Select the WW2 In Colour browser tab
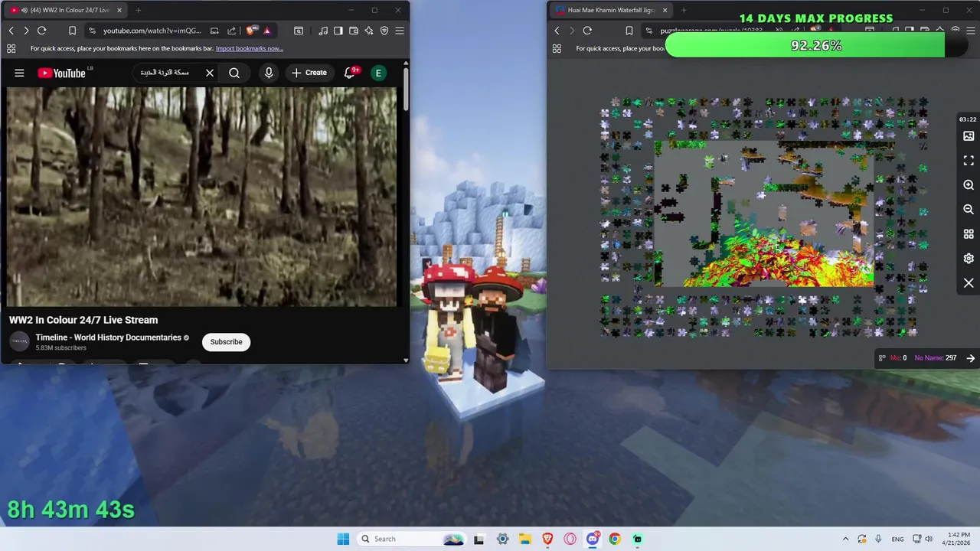This screenshot has width=980, height=551. point(66,10)
